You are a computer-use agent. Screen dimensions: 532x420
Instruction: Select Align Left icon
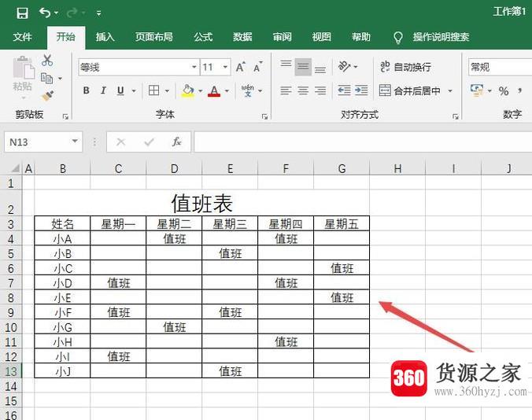(x=286, y=90)
